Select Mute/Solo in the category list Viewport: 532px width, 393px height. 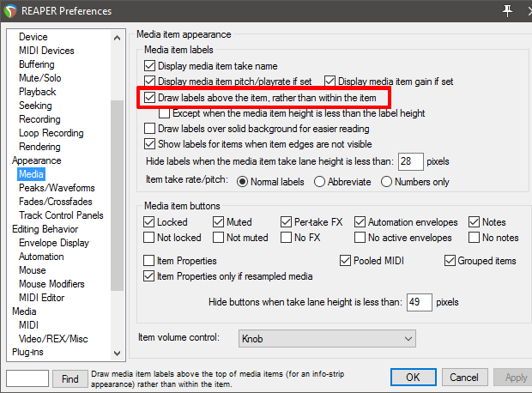point(40,78)
